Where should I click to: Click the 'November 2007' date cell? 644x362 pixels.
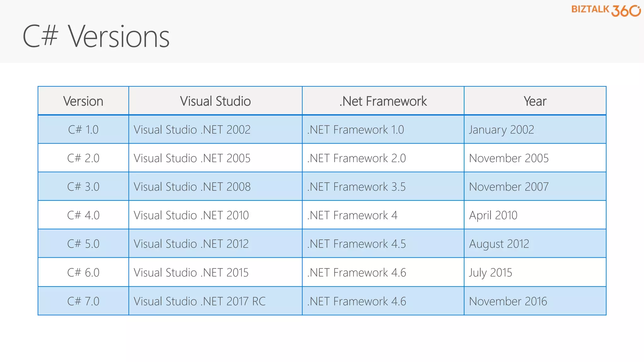point(535,187)
